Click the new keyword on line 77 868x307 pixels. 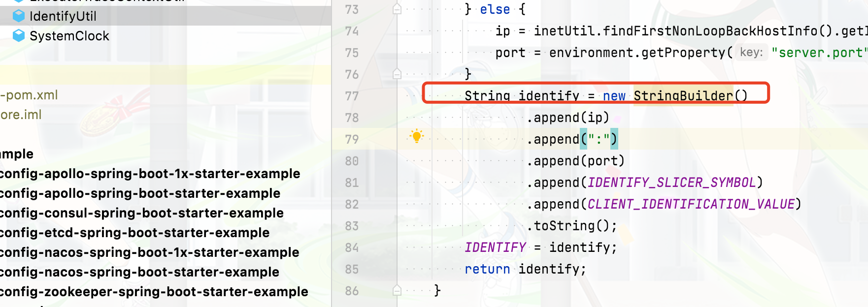[x=614, y=96]
